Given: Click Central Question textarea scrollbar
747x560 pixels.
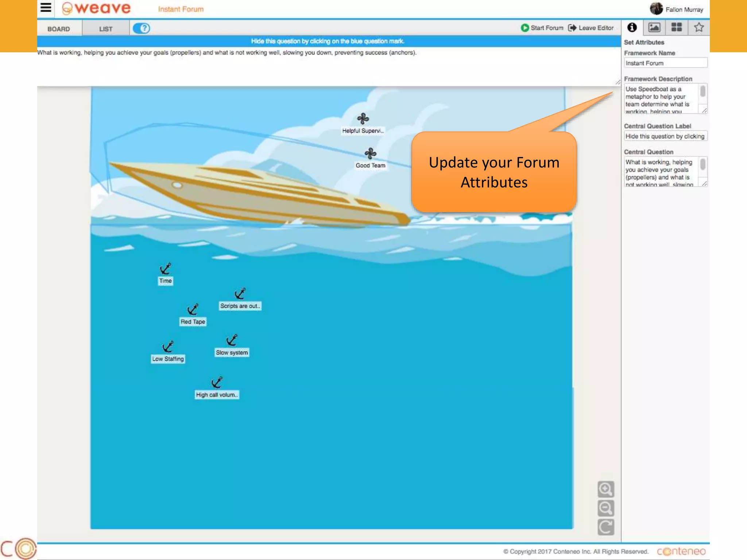Looking at the screenshot, I should pyautogui.click(x=703, y=165).
